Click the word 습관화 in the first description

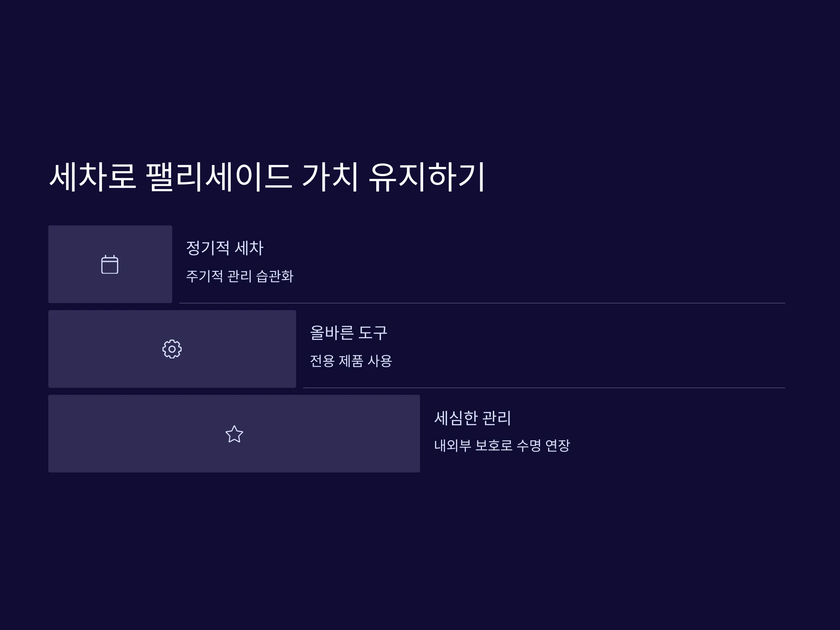click(x=275, y=276)
